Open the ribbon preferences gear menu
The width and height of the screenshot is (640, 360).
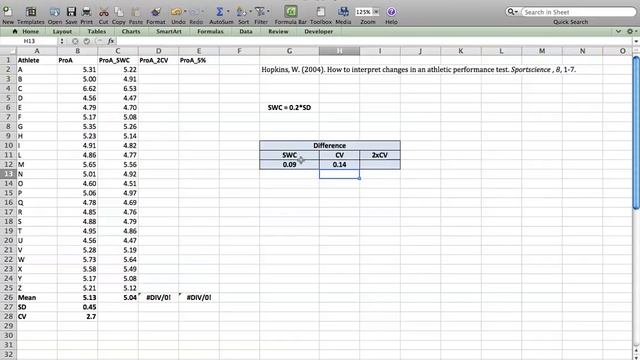point(631,31)
